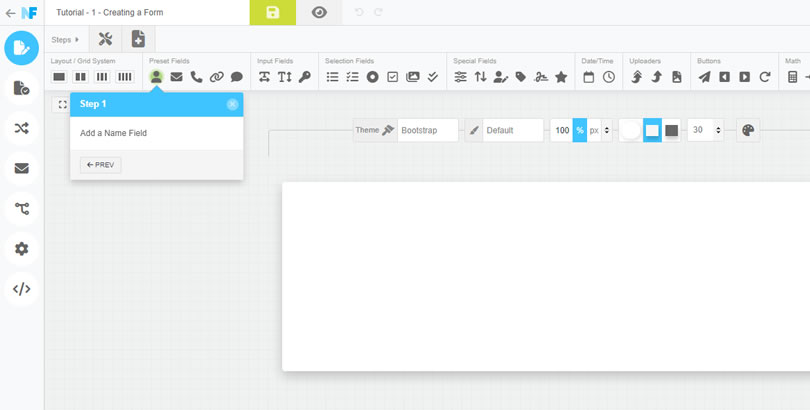This screenshot has height=410, width=810.
Task: Add a next step button
Action: tap(744, 77)
